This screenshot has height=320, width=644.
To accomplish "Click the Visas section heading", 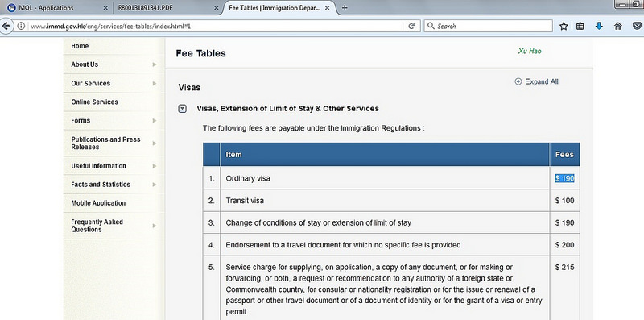I will [x=189, y=88].
